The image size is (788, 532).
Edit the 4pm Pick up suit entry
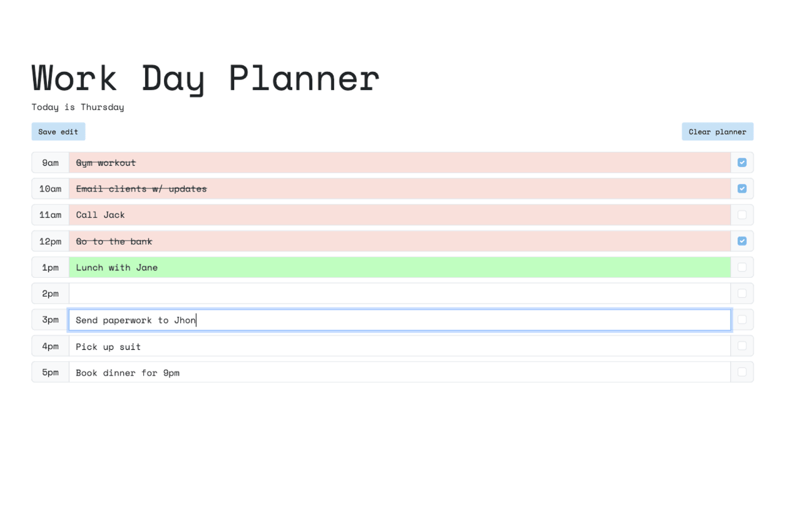tap(399, 346)
